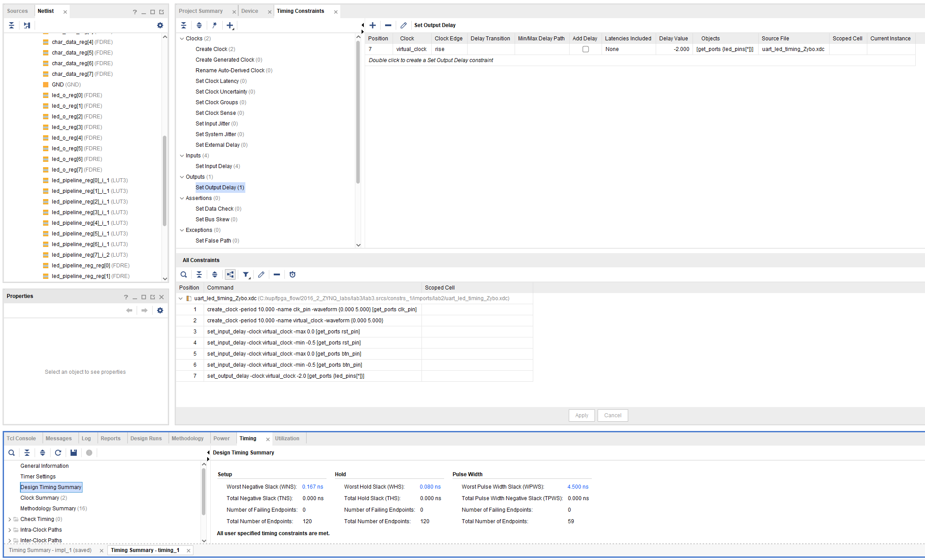The image size is (925, 560).
Task: Click search icon in All Constraints toolbar
Action: coord(184,274)
